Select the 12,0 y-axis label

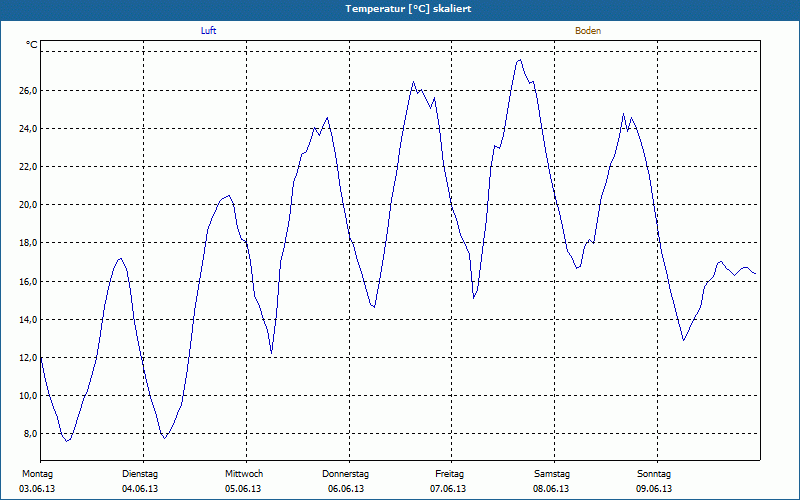[29, 358]
